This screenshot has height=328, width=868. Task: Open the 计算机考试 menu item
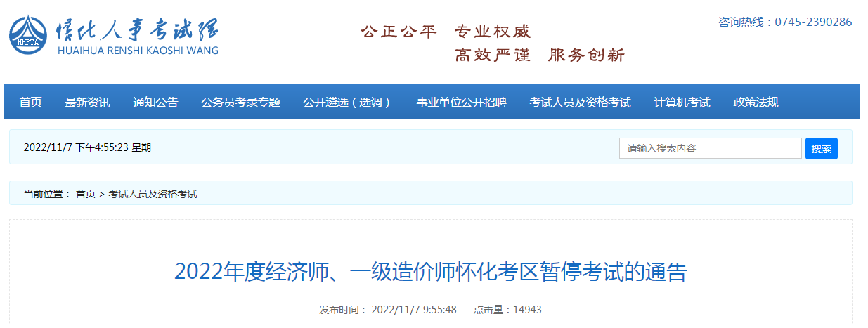click(682, 103)
